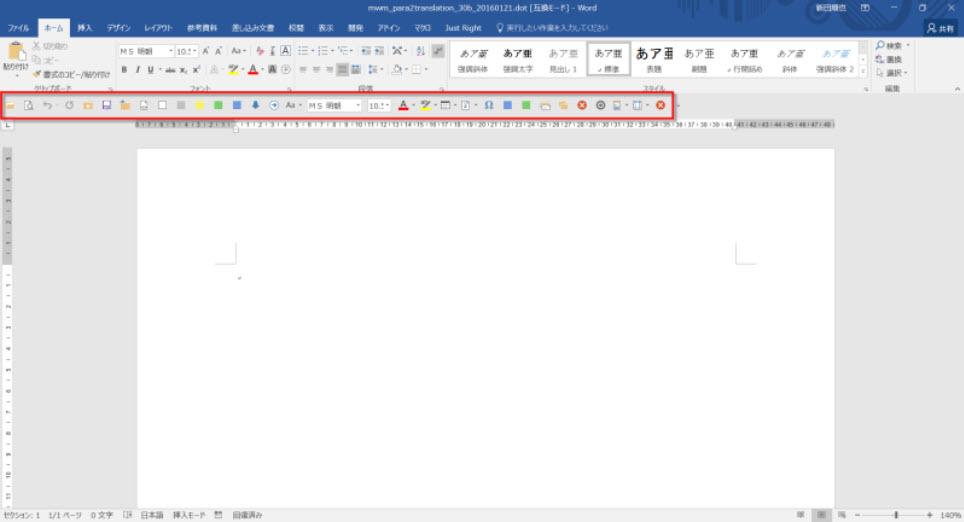The image size is (964, 522).
Task: Open the ribbon font name dropdown
Action: [170, 51]
